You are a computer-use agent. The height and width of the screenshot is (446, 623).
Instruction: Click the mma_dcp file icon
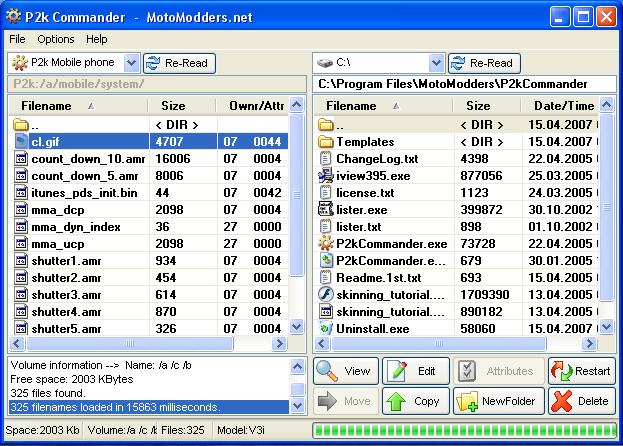tap(21, 210)
